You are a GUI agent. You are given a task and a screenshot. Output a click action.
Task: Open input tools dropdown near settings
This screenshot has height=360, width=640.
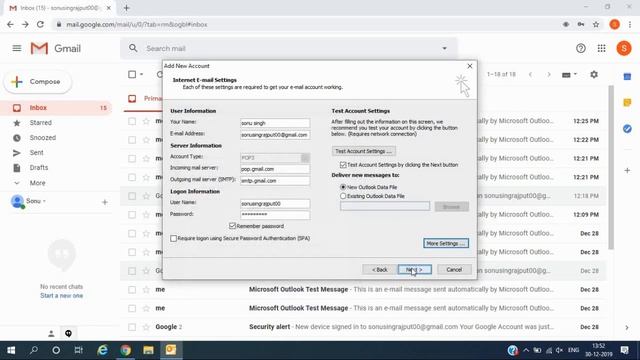pos(575,75)
